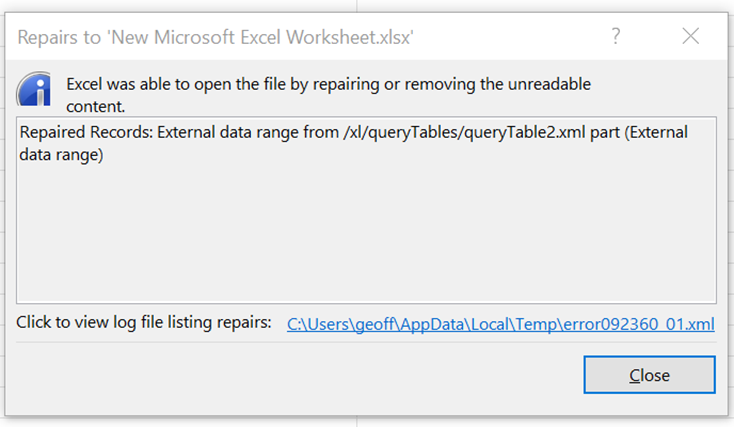Click the 'unreadable' word in the message
Viewport: 734px width, 427px height.
(x=549, y=84)
